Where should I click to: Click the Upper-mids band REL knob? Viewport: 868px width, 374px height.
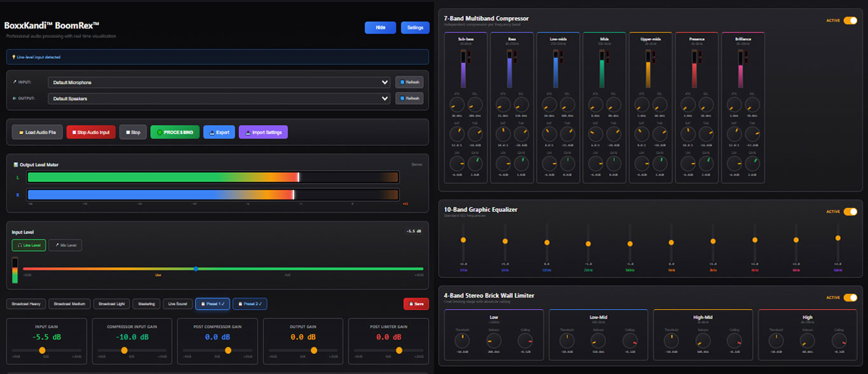(660, 106)
